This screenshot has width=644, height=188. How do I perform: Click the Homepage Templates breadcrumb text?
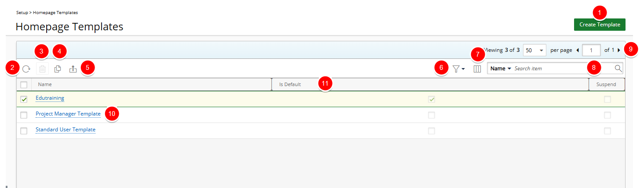click(55, 12)
